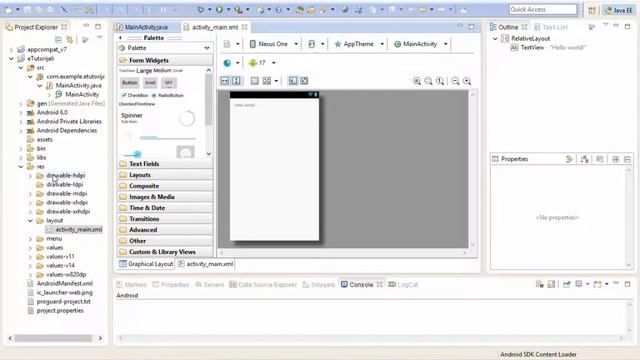Expand the appcompat_v7 project
640x360 pixels.
pyautogui.click(x=11, y=50)
